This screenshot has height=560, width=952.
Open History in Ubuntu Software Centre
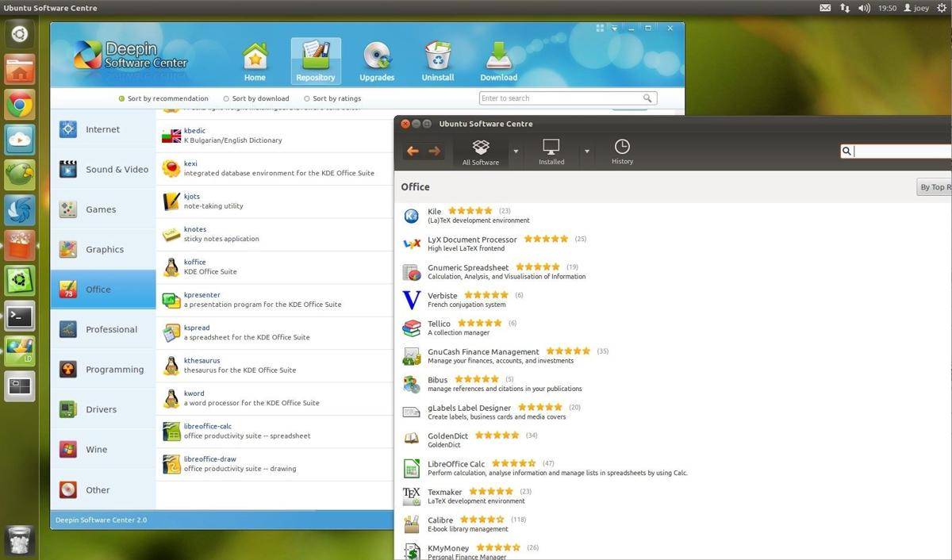point(622,152)
